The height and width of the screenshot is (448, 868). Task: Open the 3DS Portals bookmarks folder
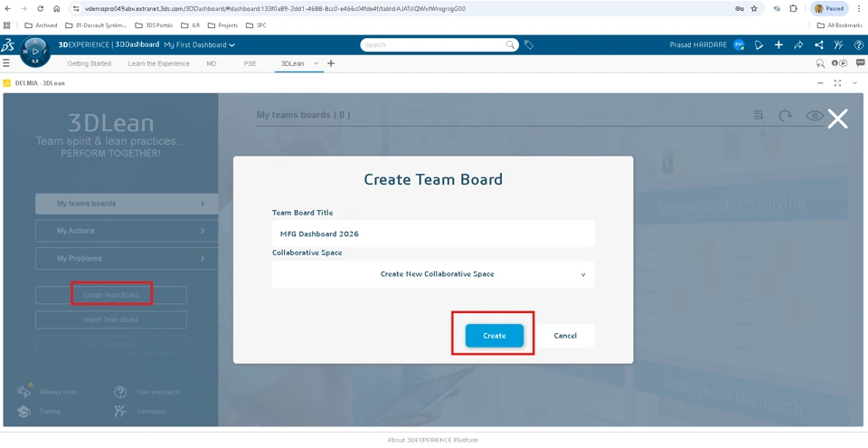point(154,25)
